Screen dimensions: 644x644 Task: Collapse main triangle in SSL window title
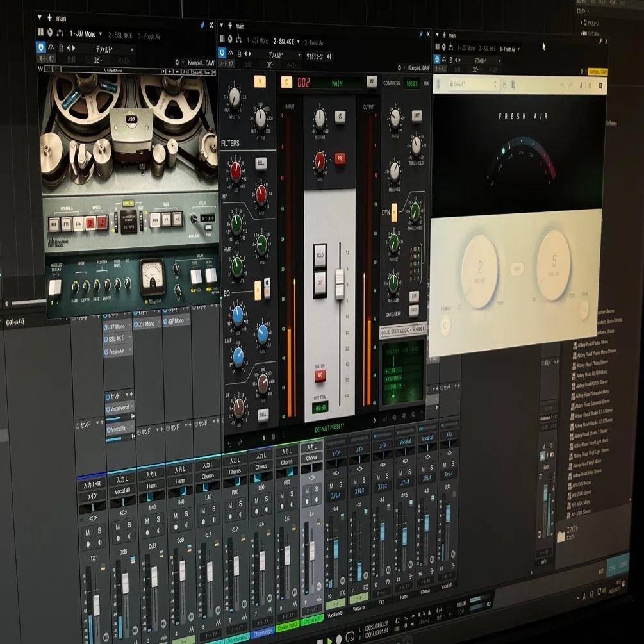[x=221, y=25]
